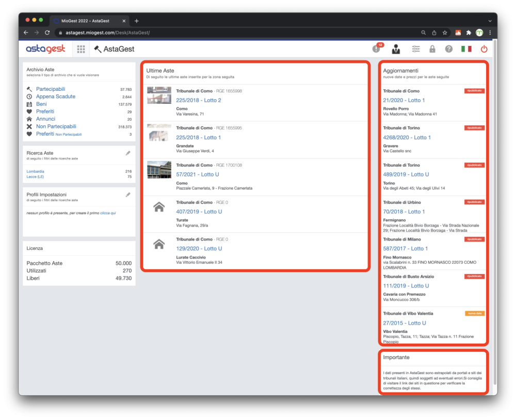This screenshot has height=420, width=516.
Task: Click the browser address bar URL
Action: tap(108, 33)
